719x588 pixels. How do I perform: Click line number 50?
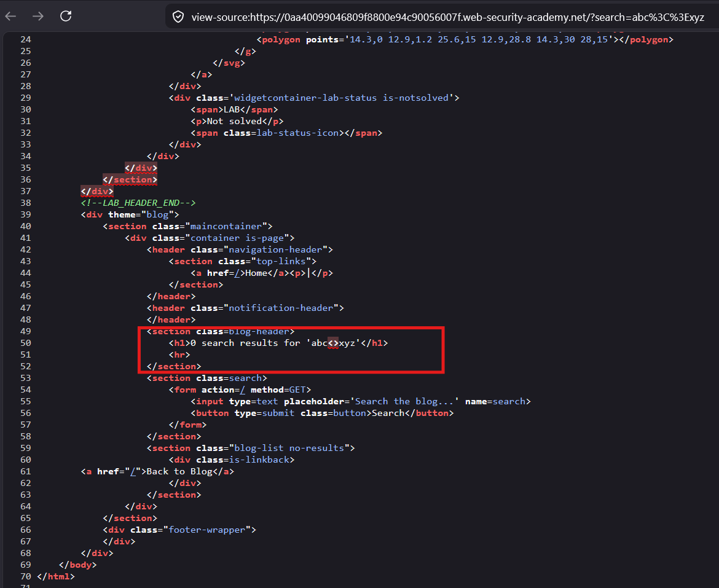26,343
